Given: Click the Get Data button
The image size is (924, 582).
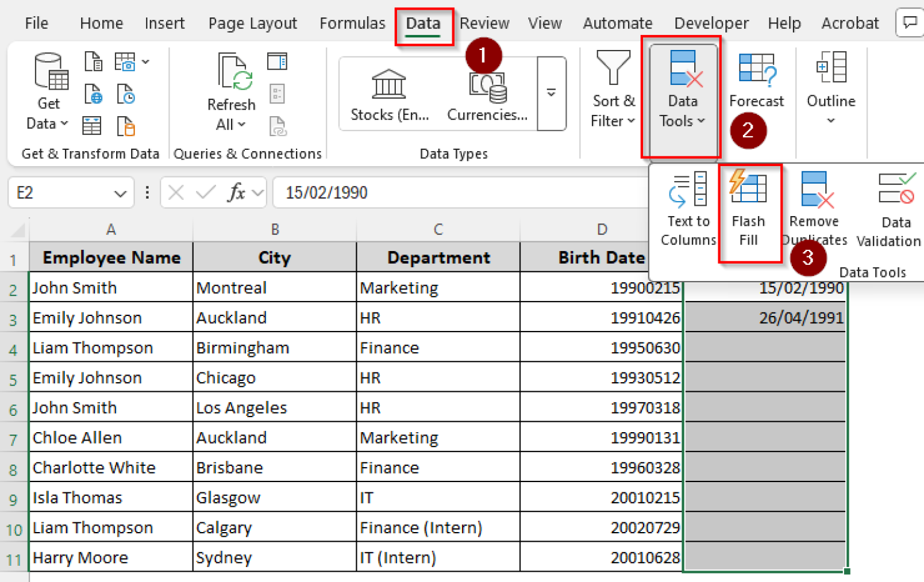Looking at the screenshot, I should tap(48, 90).
